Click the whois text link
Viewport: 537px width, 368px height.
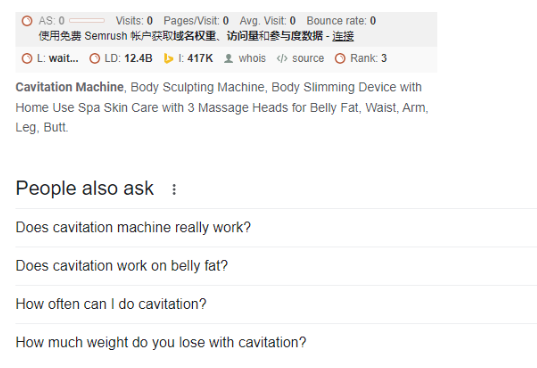click(252, 59)
